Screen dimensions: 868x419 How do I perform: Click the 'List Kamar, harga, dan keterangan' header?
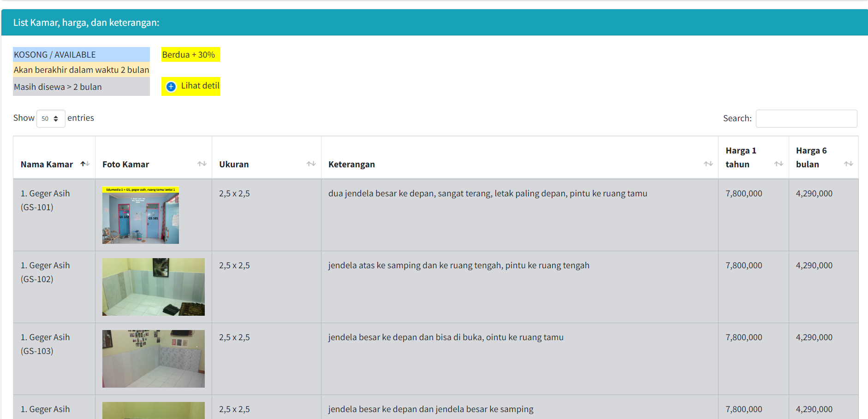click(86, 23)
